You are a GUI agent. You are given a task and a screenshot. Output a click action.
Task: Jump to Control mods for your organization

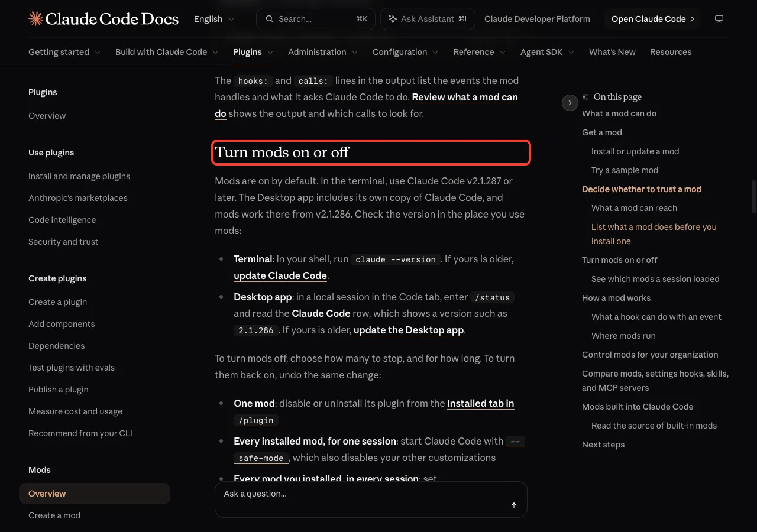coord(650,355)
